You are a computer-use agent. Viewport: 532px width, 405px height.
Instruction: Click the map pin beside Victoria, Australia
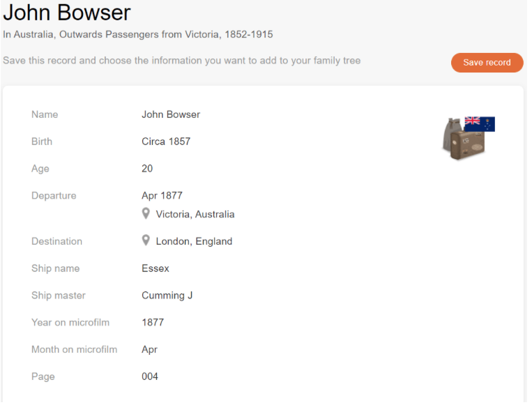coord(146,213)
